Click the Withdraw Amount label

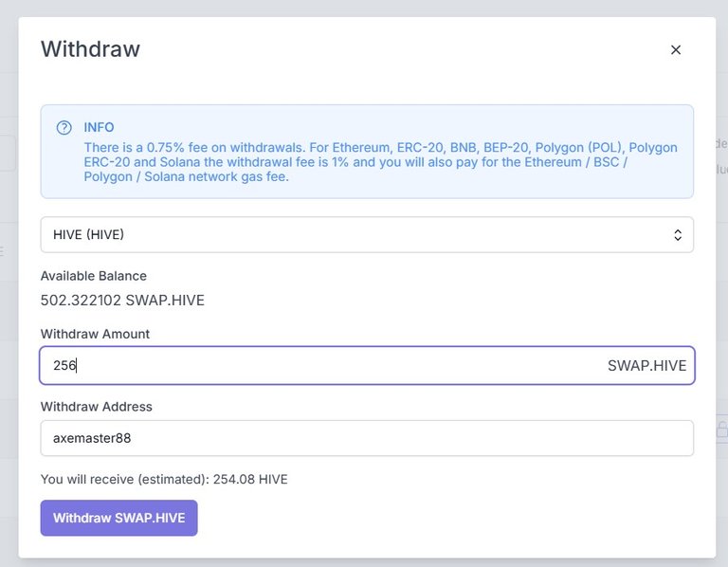click(95, 334)
